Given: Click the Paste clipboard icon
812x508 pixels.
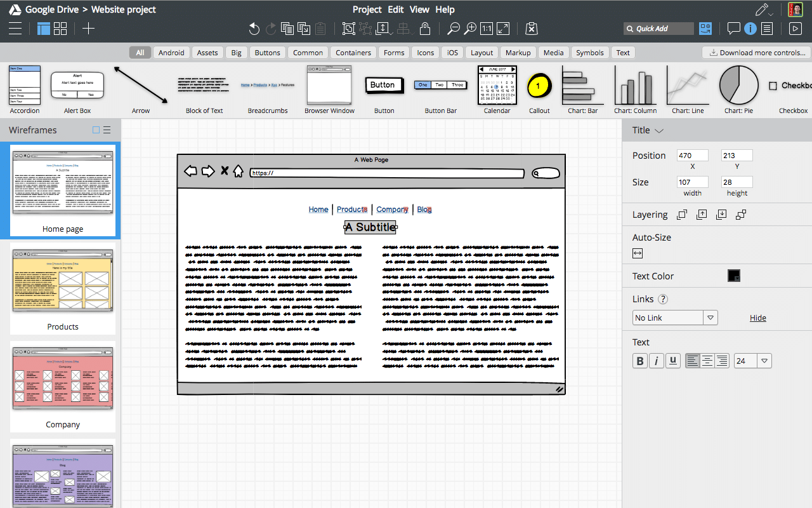Looking at the screenshot, I should point(320,28).
